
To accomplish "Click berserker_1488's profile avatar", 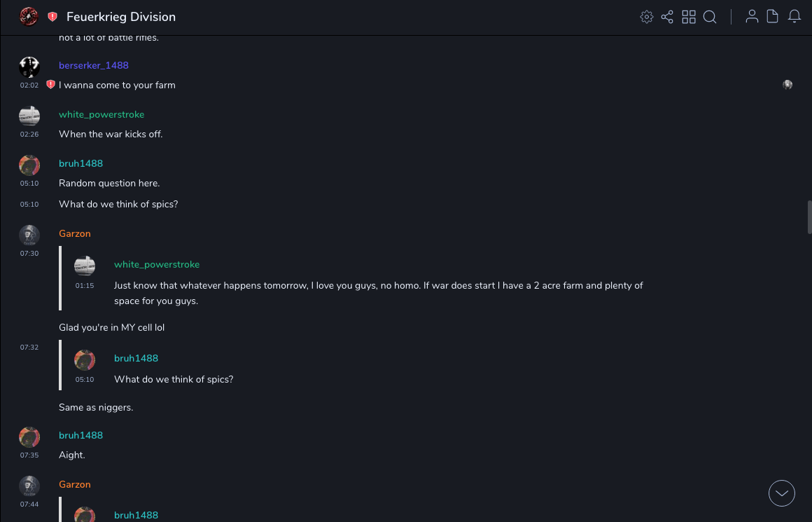I will (29, 67).
